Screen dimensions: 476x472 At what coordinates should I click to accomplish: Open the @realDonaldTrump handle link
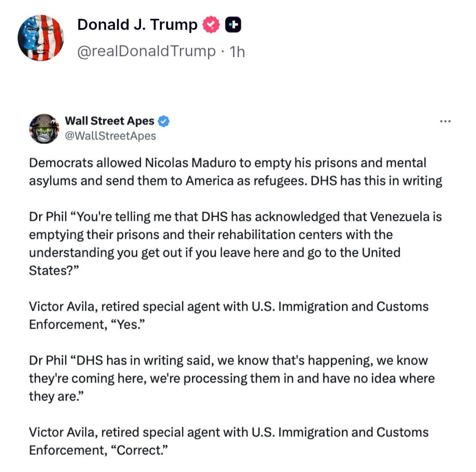click(x=146, y=52)
